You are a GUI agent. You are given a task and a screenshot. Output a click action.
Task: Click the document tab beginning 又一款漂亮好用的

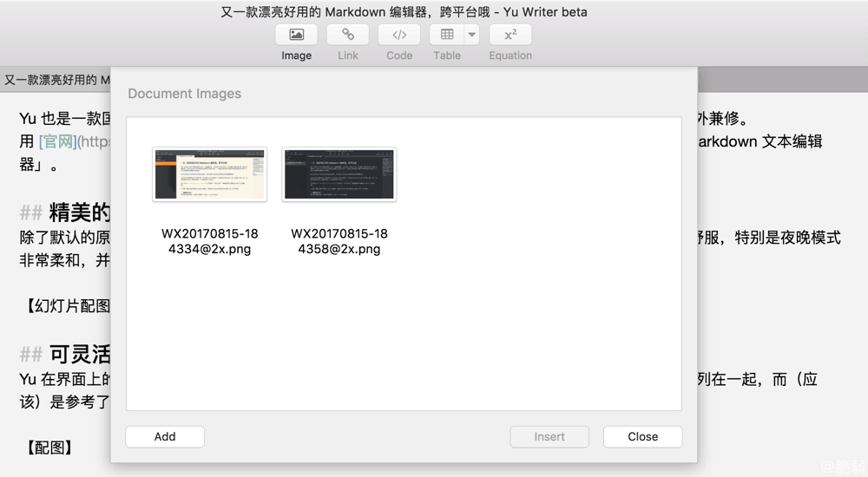coord(56,80)
